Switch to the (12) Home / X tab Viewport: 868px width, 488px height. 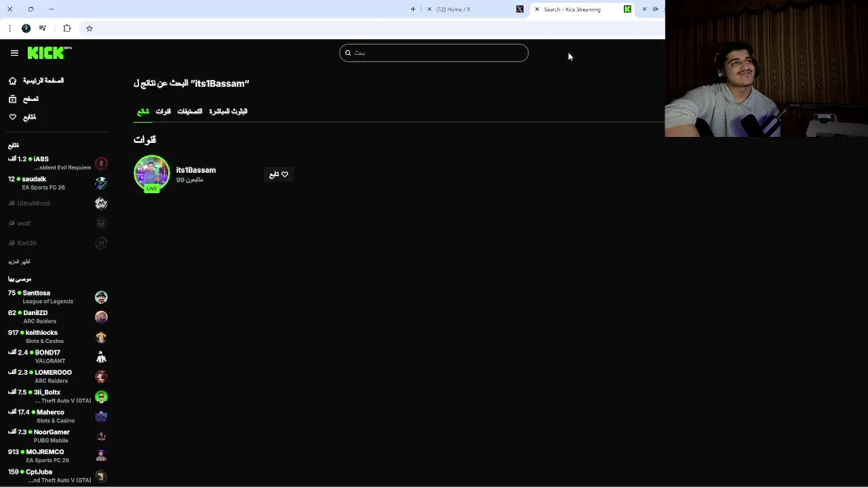point(475,9)
